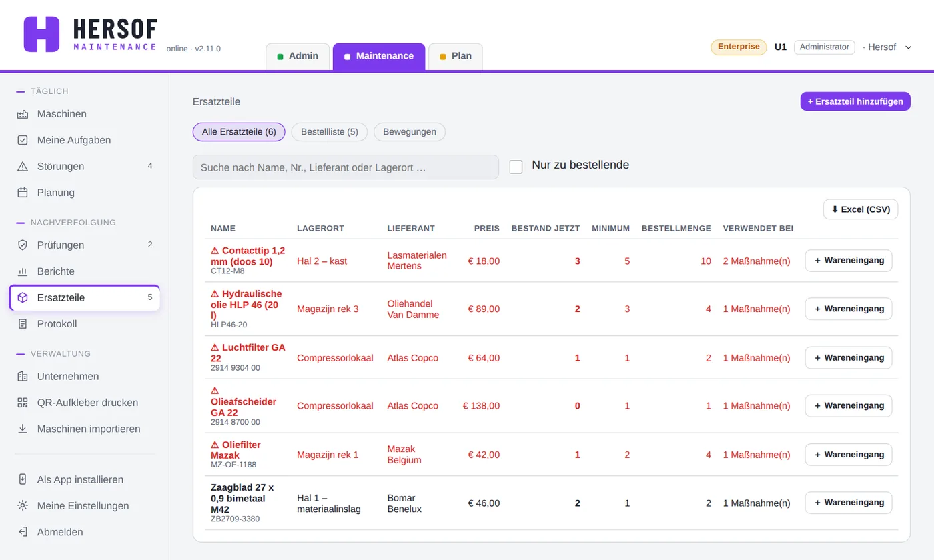934x560 pixels.
Task: Click the Störungen warning triangle icon
Action: 23,167
